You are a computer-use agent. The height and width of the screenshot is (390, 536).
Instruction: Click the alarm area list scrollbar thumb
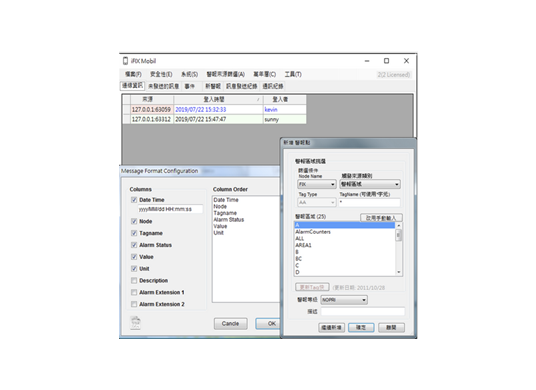coord(399,235)
